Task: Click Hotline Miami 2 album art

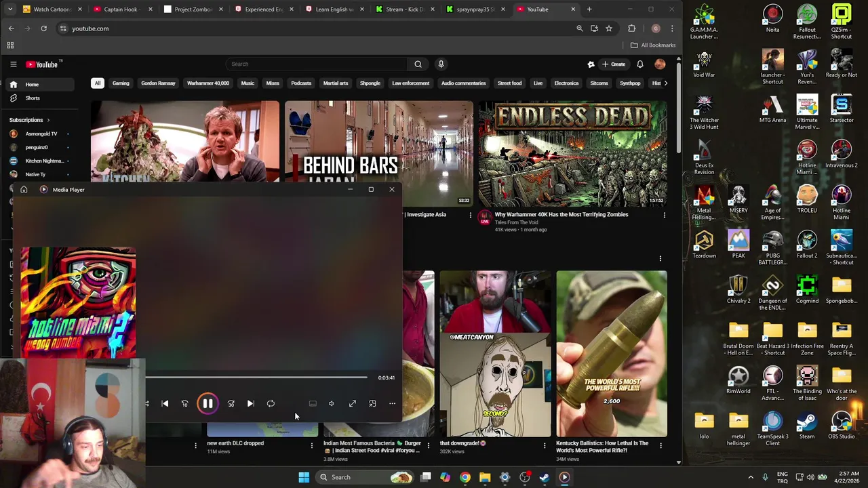Action: 78,302
